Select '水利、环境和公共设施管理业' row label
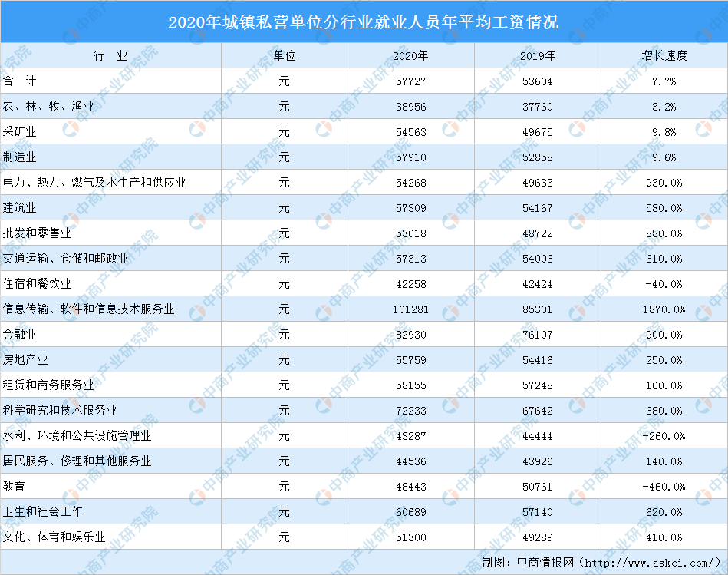 click(77, 435)
